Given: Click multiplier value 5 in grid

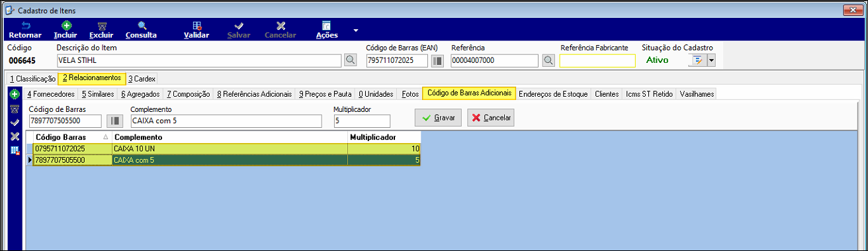Looking at the screenshot, I should [384, 160].
